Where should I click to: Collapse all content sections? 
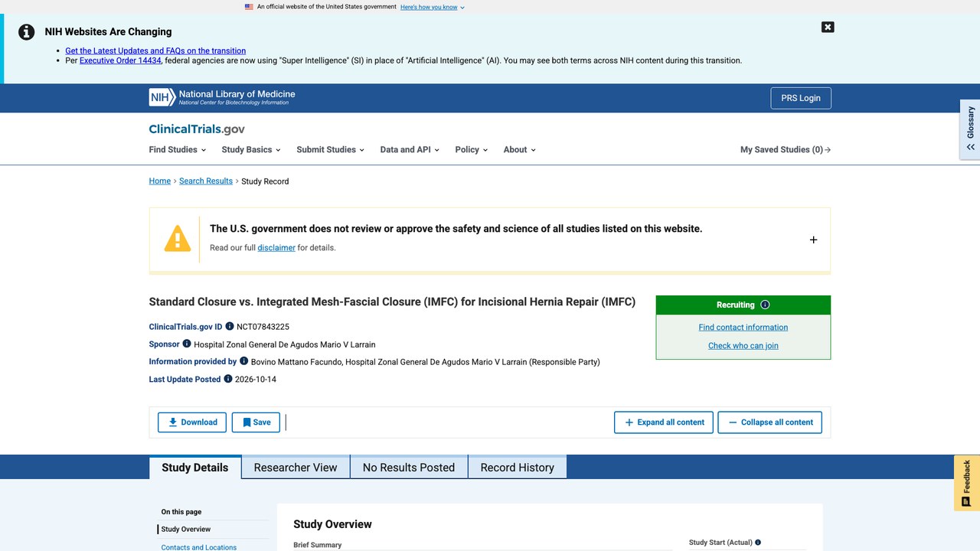(x=769, y=422)
